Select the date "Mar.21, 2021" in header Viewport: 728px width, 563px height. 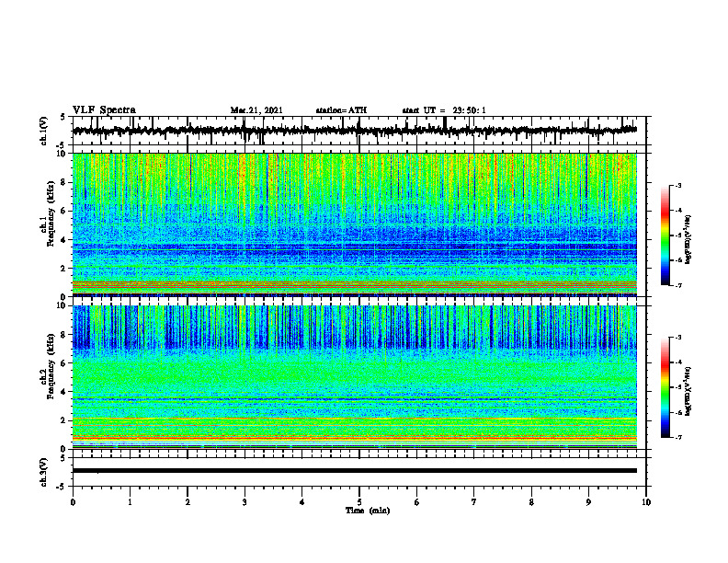pyautogui.click(x=256, y=110)
